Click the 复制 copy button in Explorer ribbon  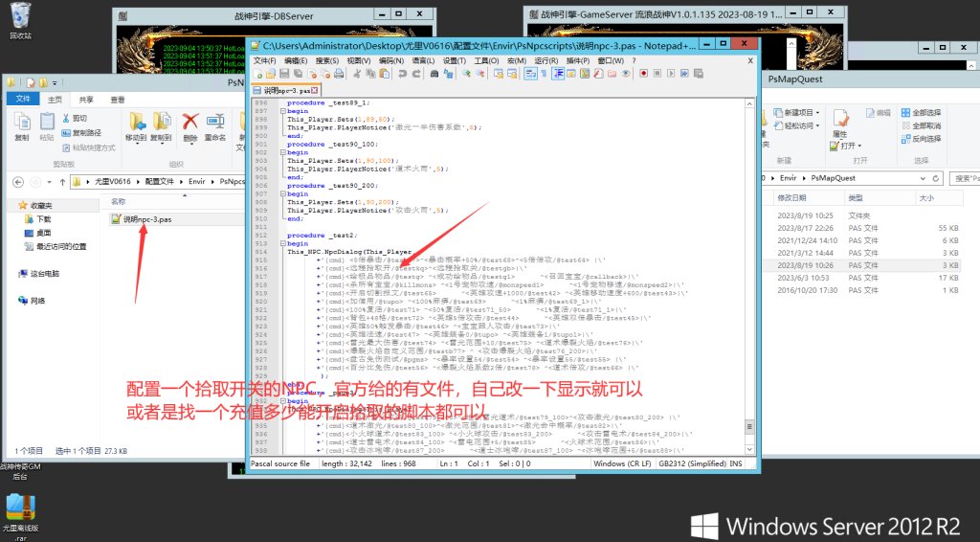tap(22, 127)
